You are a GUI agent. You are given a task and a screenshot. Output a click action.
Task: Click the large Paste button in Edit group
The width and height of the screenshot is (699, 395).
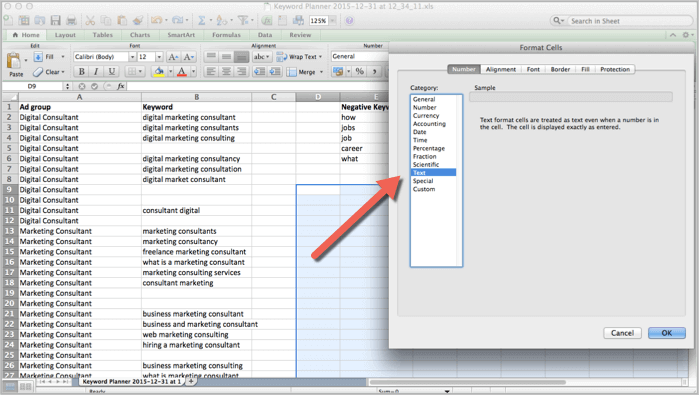(15, 65)
